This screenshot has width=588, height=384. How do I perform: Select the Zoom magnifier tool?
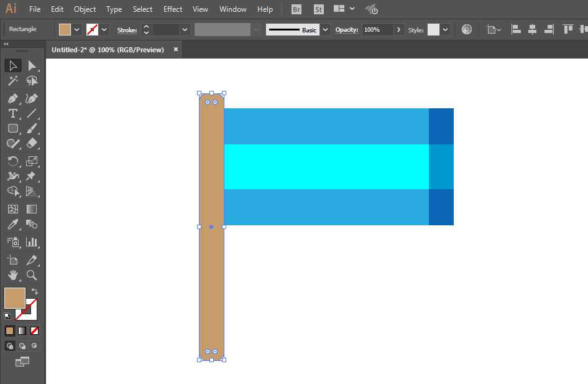click(32, 275)
